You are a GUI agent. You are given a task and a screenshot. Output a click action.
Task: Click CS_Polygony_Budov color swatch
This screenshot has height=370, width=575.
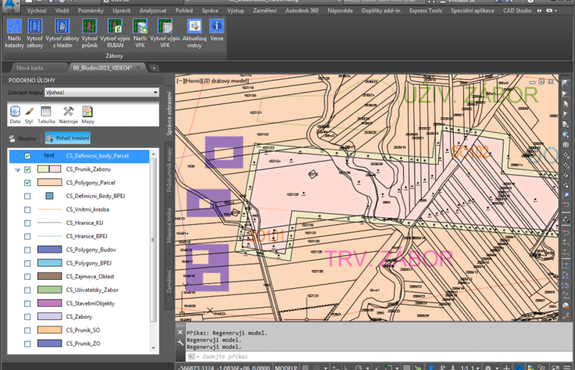point(50,250)
